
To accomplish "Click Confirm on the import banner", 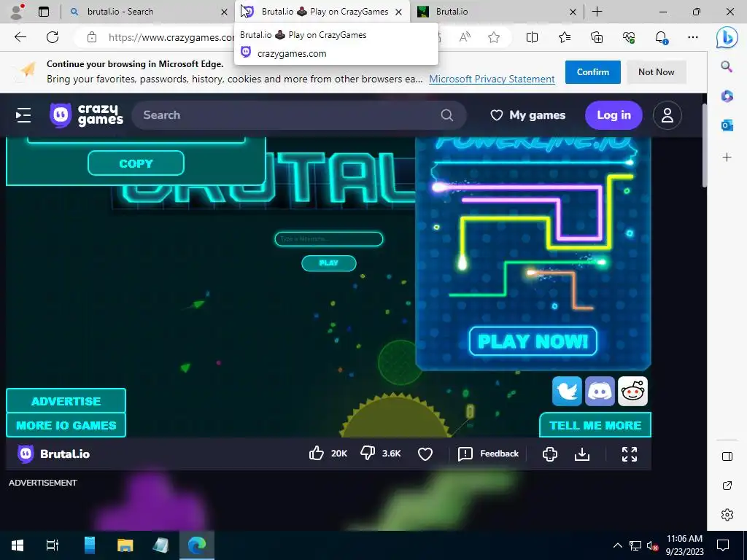I will [592, 72].
